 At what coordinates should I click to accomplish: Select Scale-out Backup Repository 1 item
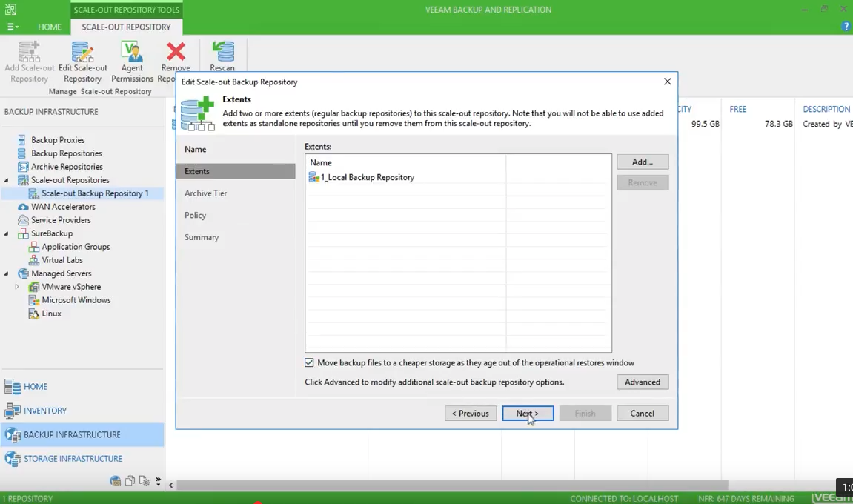(x=95, y=193)
